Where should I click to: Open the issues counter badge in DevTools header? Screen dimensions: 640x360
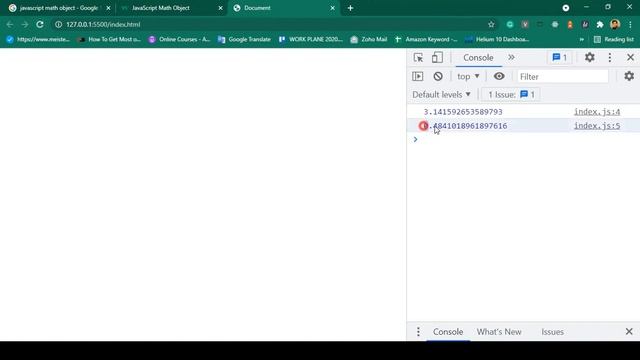coord(559,58)
